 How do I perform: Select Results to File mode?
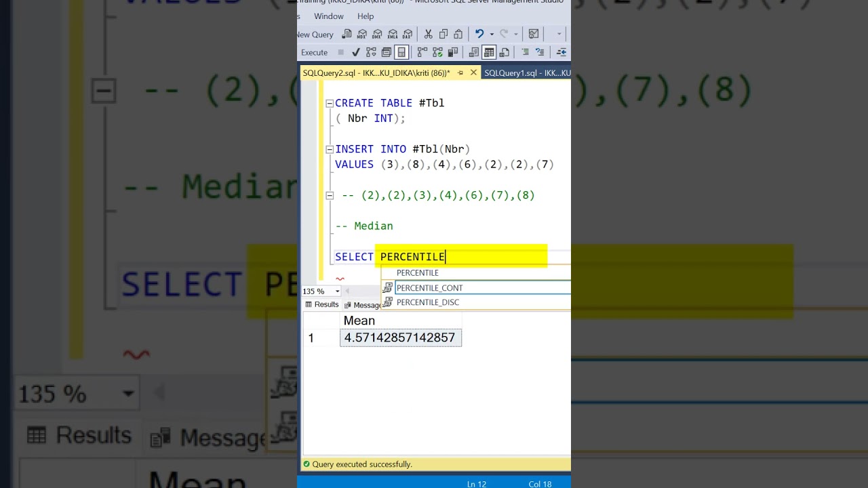(x=505, y=52)
